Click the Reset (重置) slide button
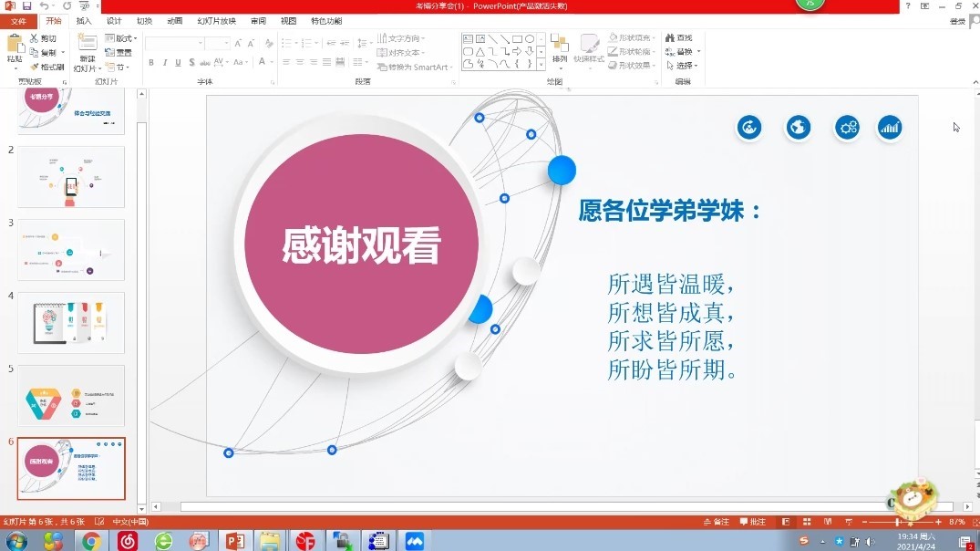Viewport: 980px width, 551px height. [x=119, y=53]
